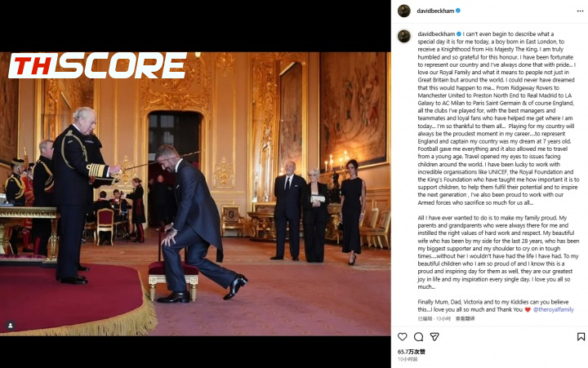View the 65.7万次赞 likes list

point(412,352)
